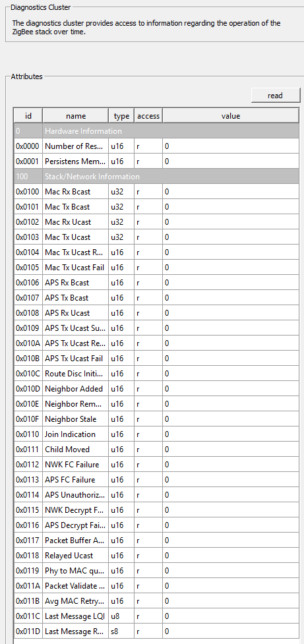Select the Hardware Information group row
Viewport: 304px width, 644px height.
pyautogui.click(x=156, y=131)
